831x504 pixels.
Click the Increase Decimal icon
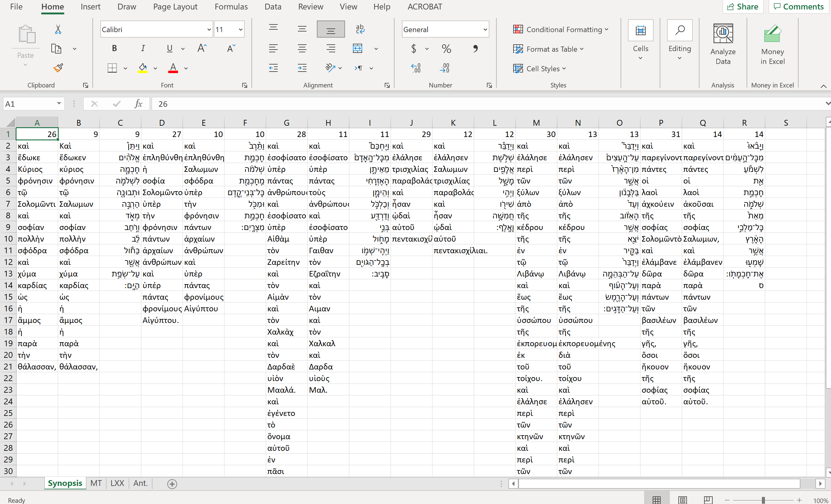(x=416, y=68)
